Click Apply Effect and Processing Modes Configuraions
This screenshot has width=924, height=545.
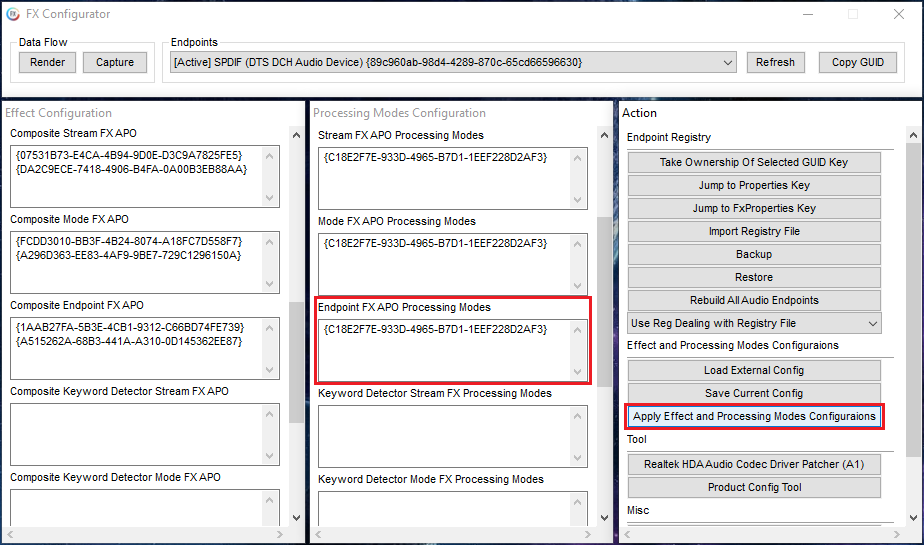click(754, 417)
